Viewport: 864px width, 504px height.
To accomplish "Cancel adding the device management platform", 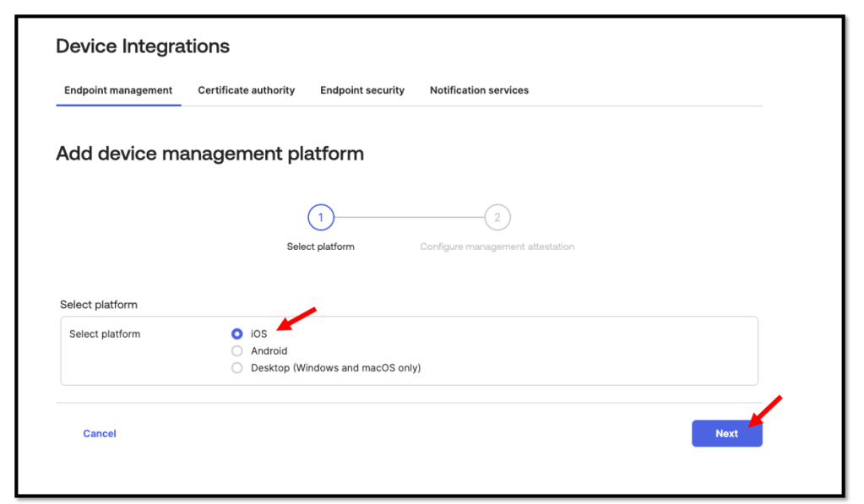I will coord(100,434).
